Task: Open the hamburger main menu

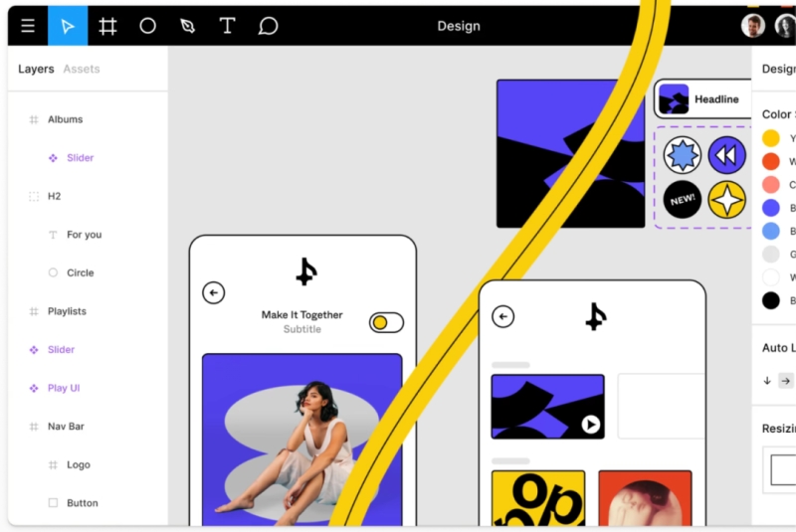Action: [28, 26]
